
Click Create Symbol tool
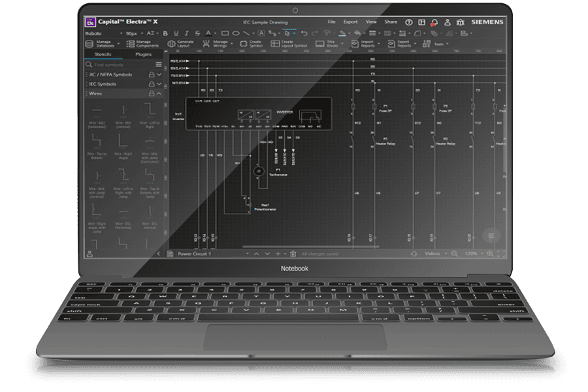click(x=252, y=44)
